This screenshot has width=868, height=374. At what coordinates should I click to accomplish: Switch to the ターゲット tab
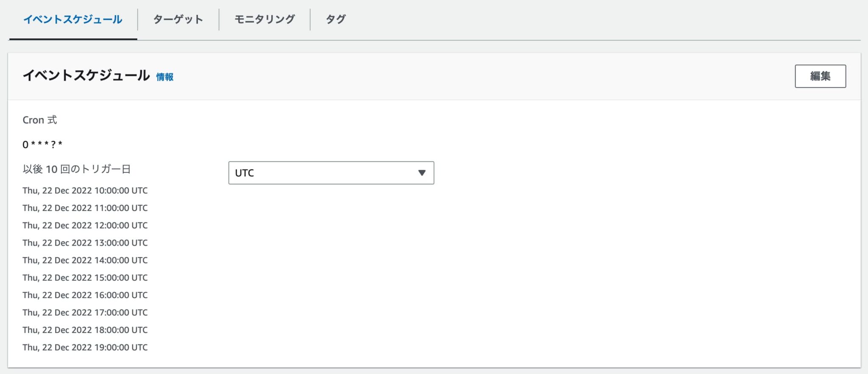(178, 19)
